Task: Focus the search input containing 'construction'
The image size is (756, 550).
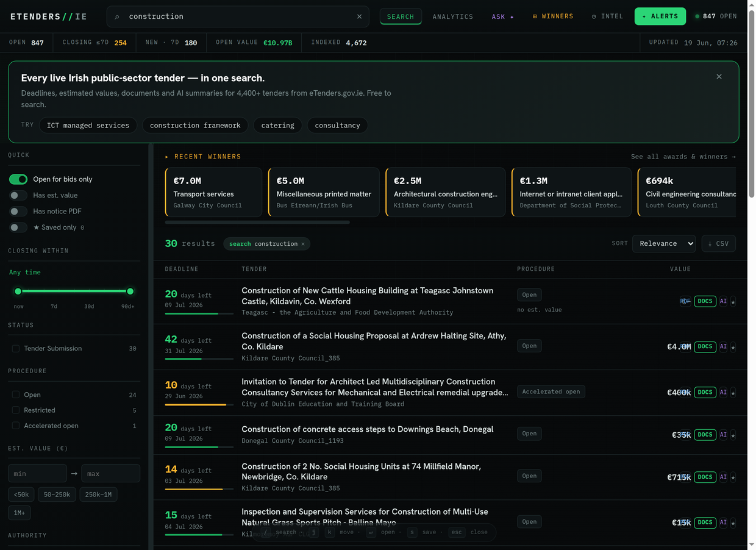Action: click(238, 16)
